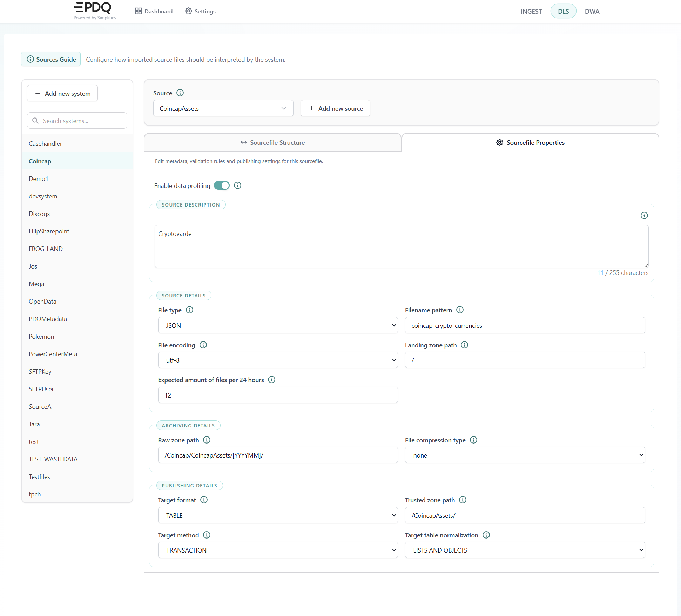Select SFTPUser in the systems list

[x=77, y=389]
